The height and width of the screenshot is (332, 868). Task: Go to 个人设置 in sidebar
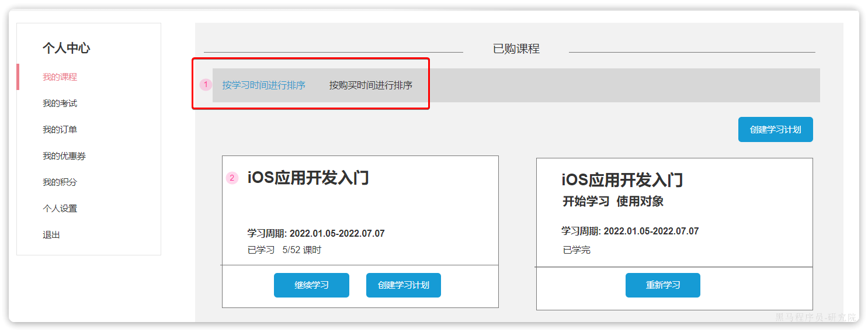pos(60,209)
